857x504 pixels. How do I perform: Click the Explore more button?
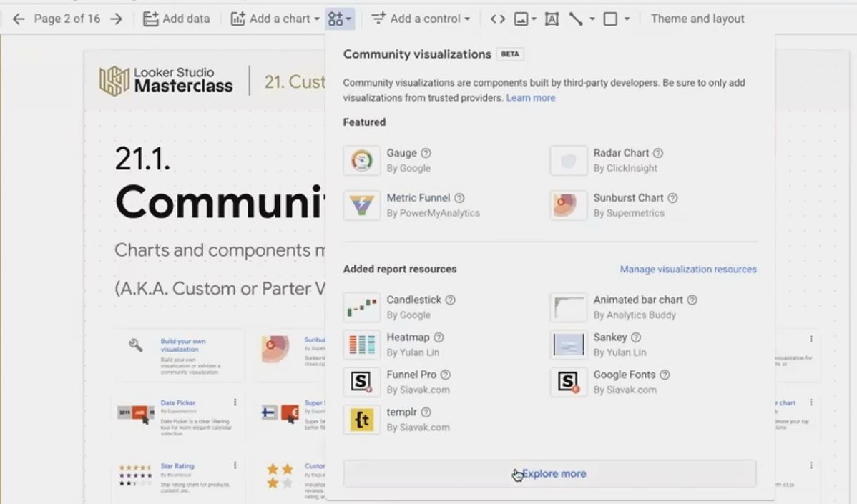[550, 474]
